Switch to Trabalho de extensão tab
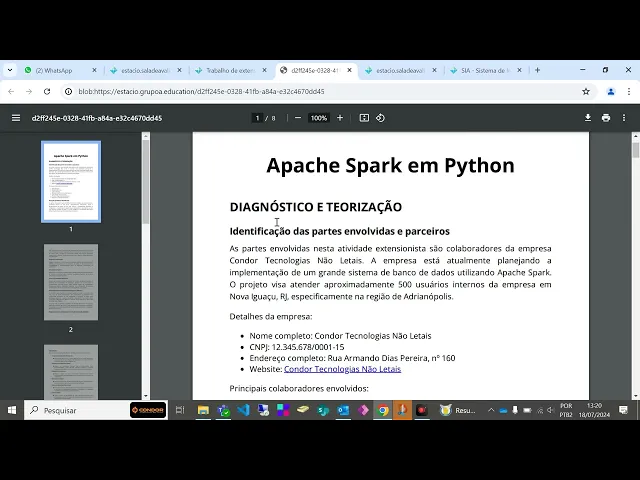Screen dimensions: 640x480 pos(231,70)
